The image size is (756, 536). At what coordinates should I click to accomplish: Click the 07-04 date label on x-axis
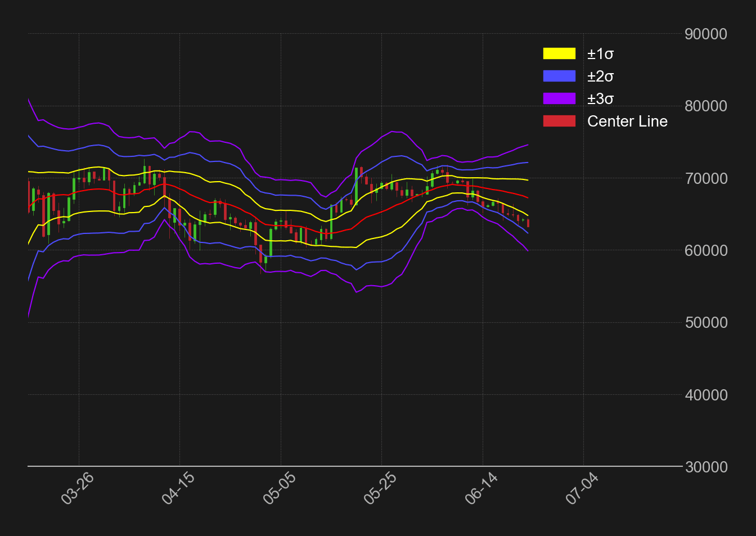(x=582, y=488)
